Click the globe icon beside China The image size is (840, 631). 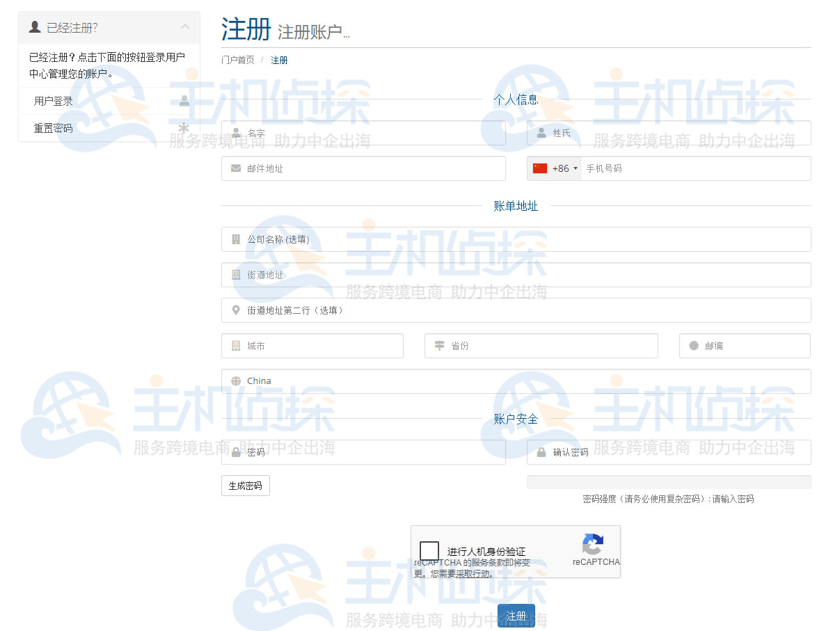(x=236, y=381)
